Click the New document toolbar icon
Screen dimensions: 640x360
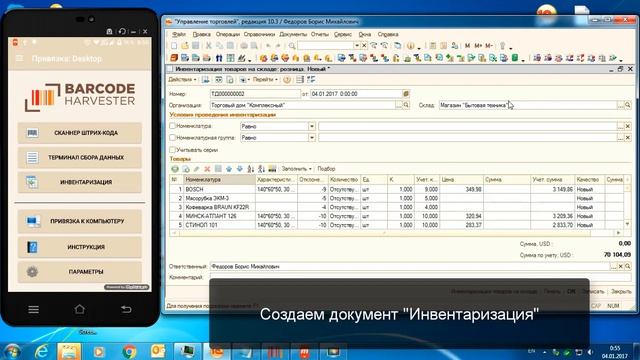[174, 46]
